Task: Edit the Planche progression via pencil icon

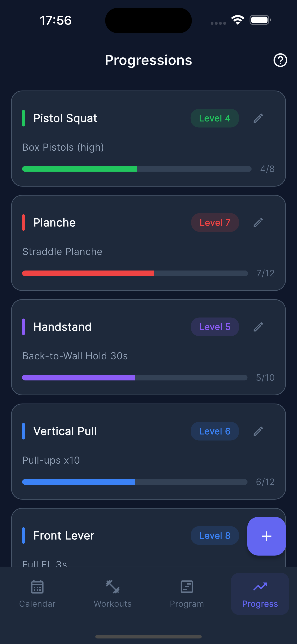Action: [259, 222]
